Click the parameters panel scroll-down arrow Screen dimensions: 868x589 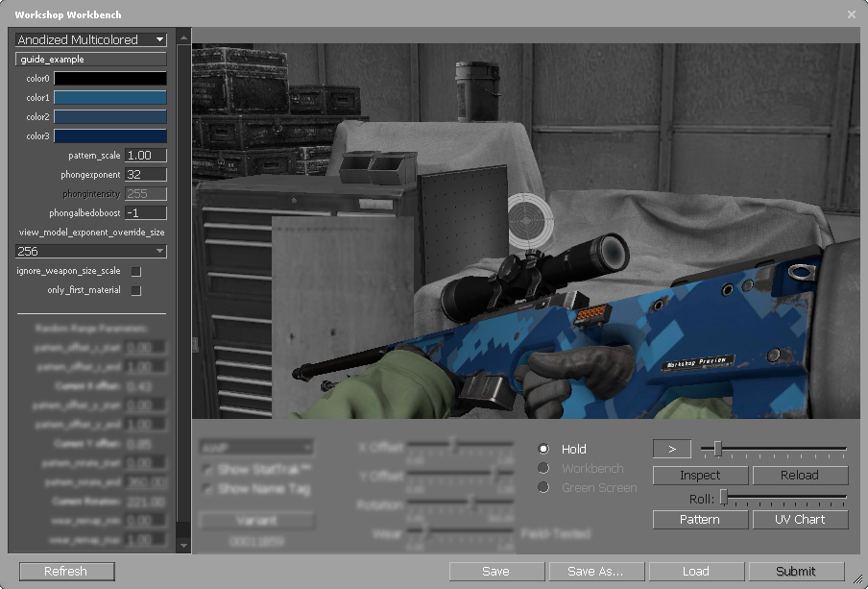183,545
